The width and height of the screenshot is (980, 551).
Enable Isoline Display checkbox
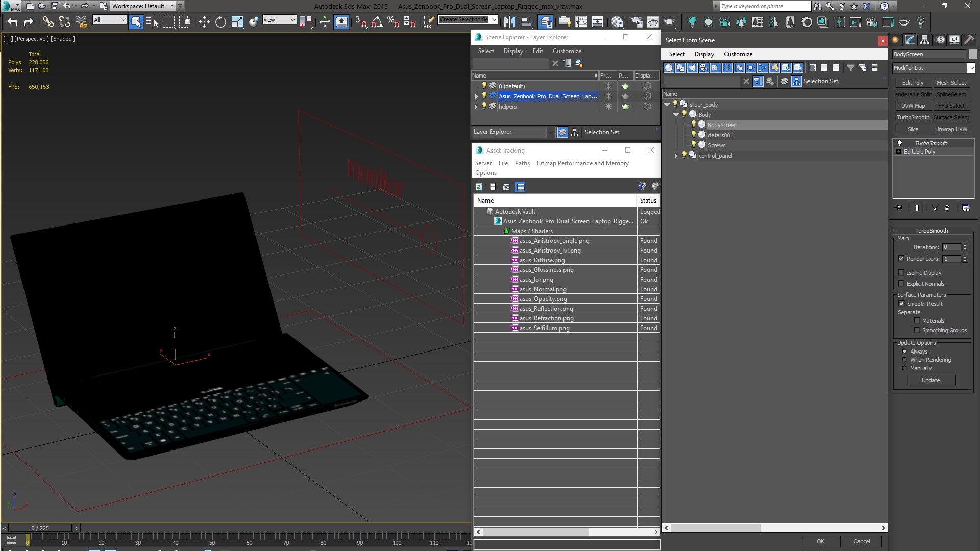(901, 273)
